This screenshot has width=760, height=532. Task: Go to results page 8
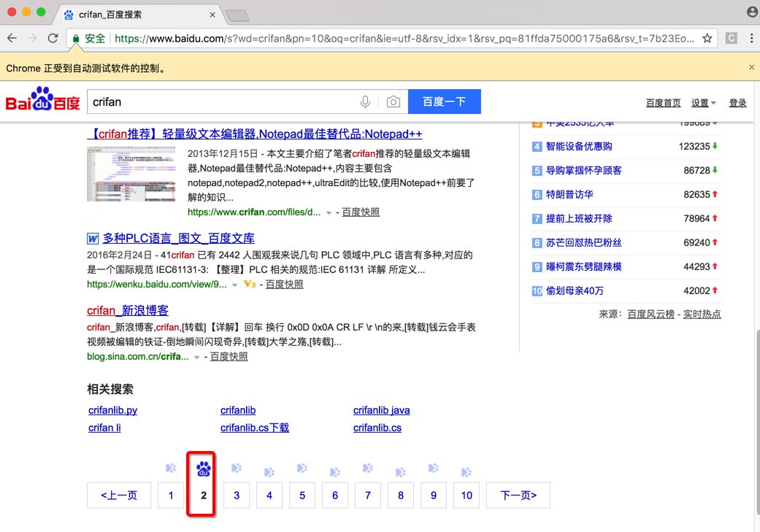[400, 496]
